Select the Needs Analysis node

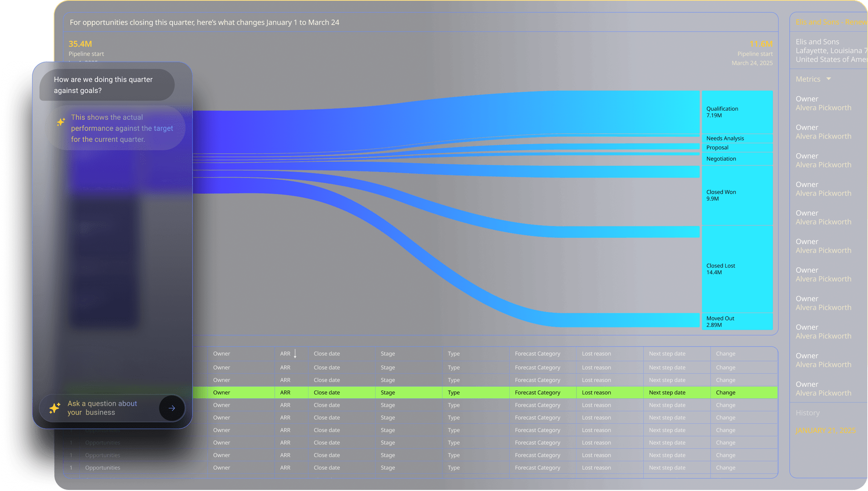point(737,138)
